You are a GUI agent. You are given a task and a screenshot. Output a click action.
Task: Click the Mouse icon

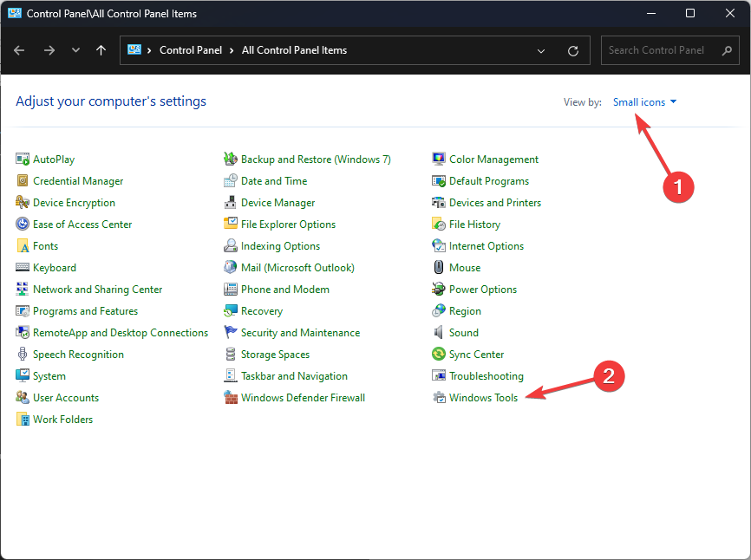click(439, 268)
